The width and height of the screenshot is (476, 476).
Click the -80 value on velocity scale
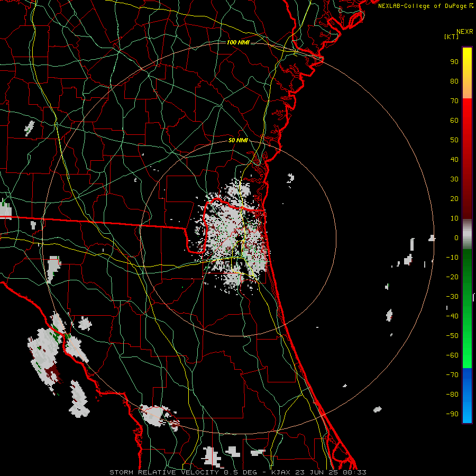(x=452, y=395)
